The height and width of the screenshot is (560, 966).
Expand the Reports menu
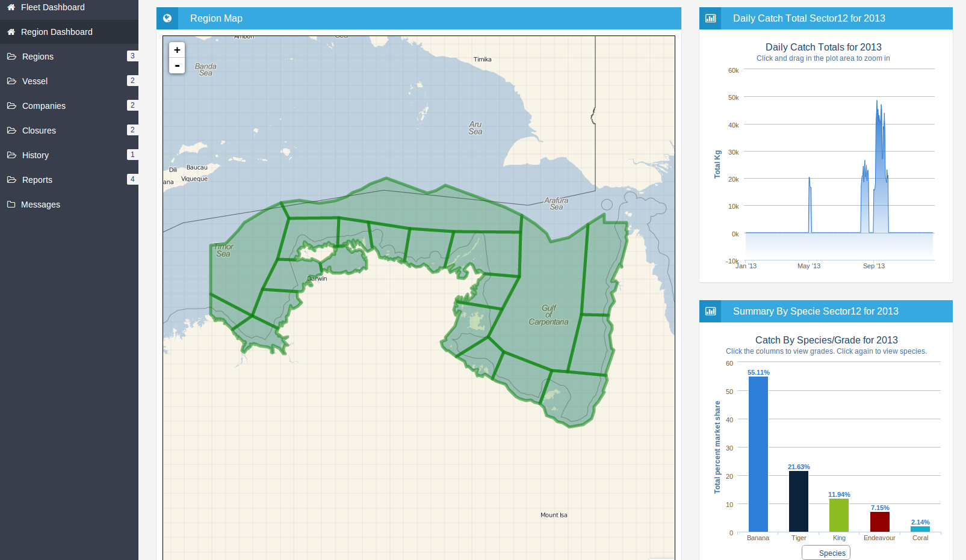[x=69, y=180]
